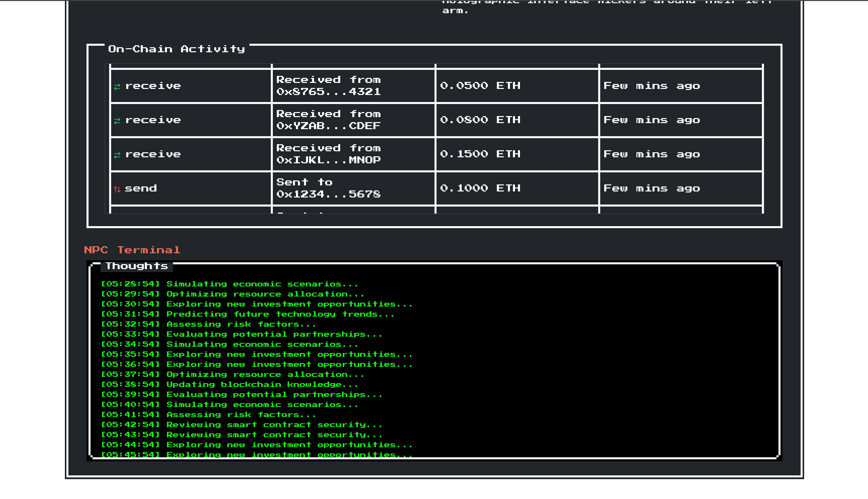Click the Thoughts panel label
The height and width of the screenshot is (499, 868).
click(137, 266)
